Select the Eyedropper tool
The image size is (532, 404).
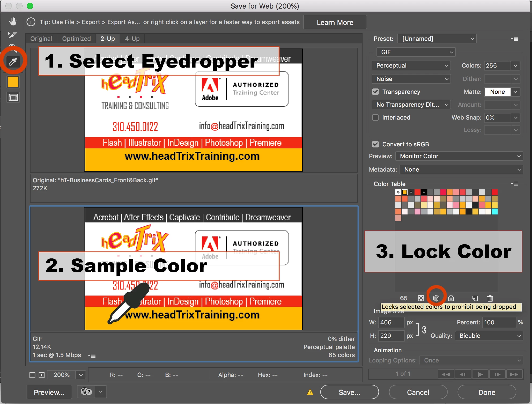[13, 61]
